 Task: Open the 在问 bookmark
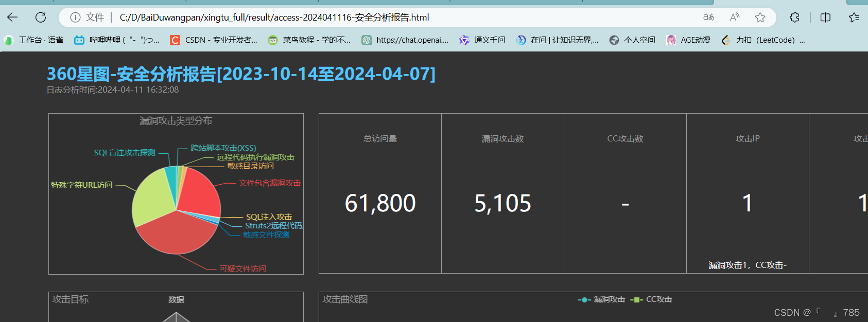558,40
